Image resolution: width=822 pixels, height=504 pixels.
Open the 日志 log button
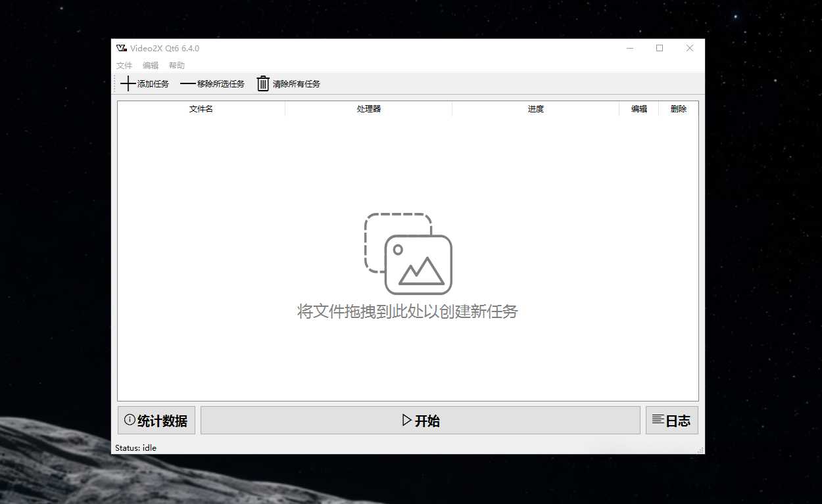672,421
